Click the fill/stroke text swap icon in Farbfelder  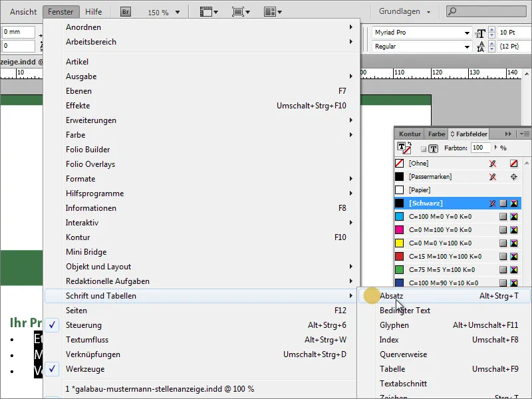point(404,148)
